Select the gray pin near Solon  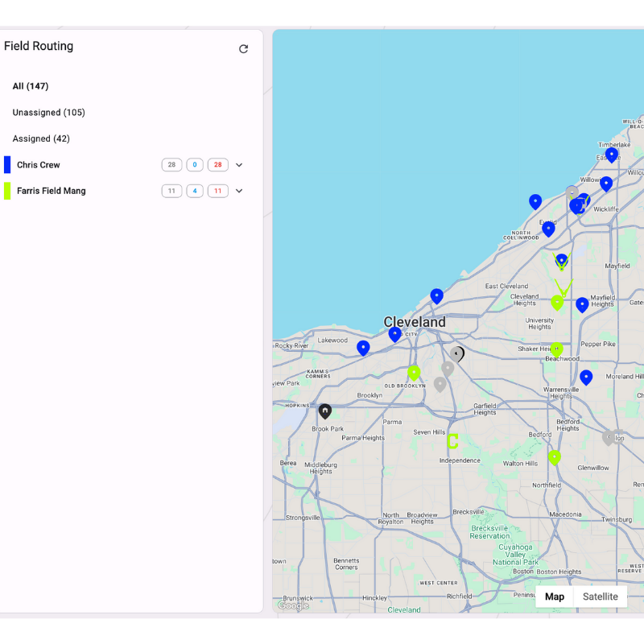point(609,438)
